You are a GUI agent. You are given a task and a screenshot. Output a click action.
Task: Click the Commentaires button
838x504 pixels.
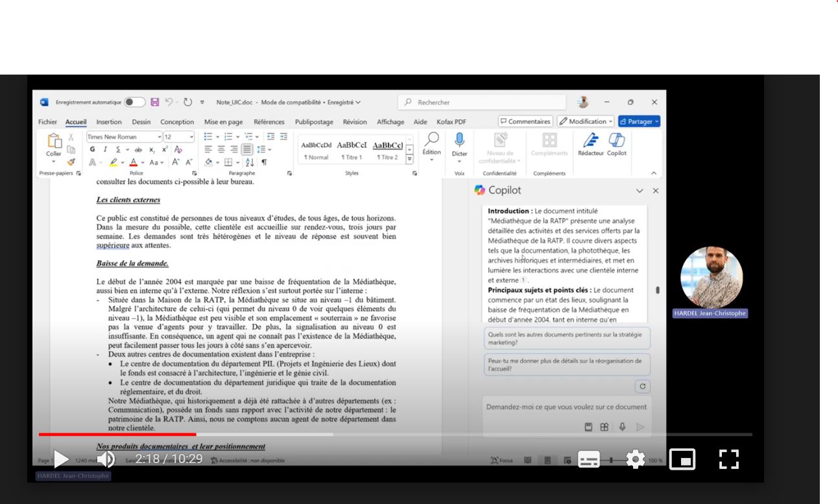pyautogui.click(x=525, y=121)
